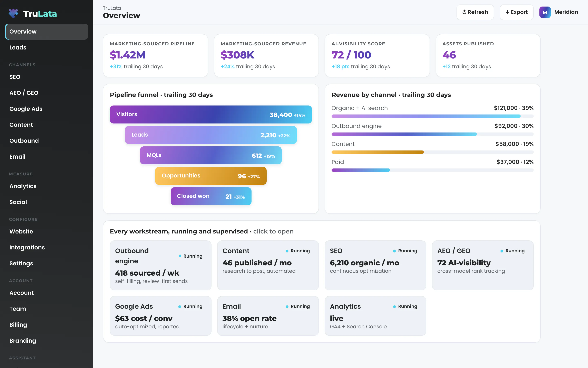Click the 'click to open' hint text
Image resolution: width=588 pixels, height=368 pixels.
click(273, 231)
